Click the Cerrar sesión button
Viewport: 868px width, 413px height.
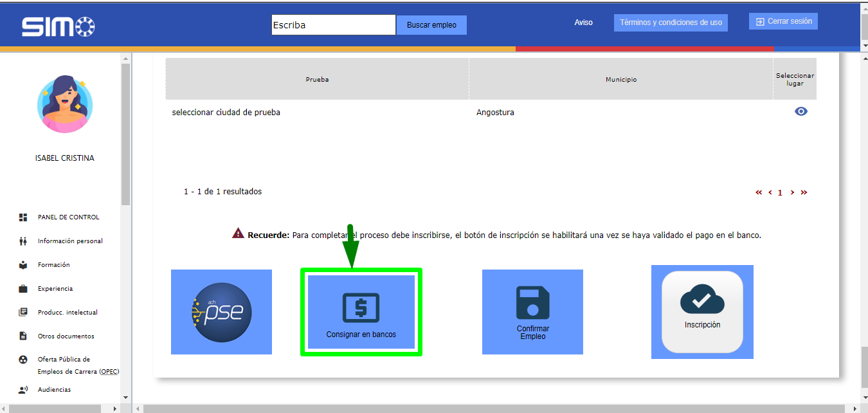[x=783, y=21]
